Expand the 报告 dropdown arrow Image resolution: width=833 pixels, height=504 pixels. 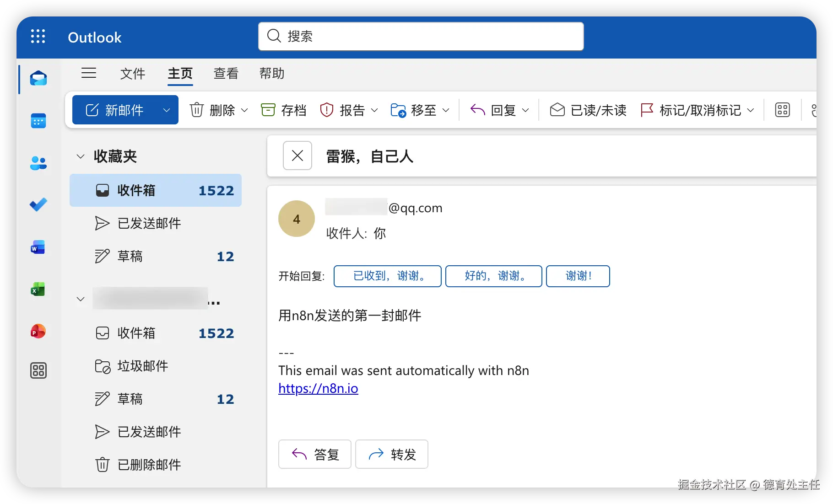(x=374, y=110)
